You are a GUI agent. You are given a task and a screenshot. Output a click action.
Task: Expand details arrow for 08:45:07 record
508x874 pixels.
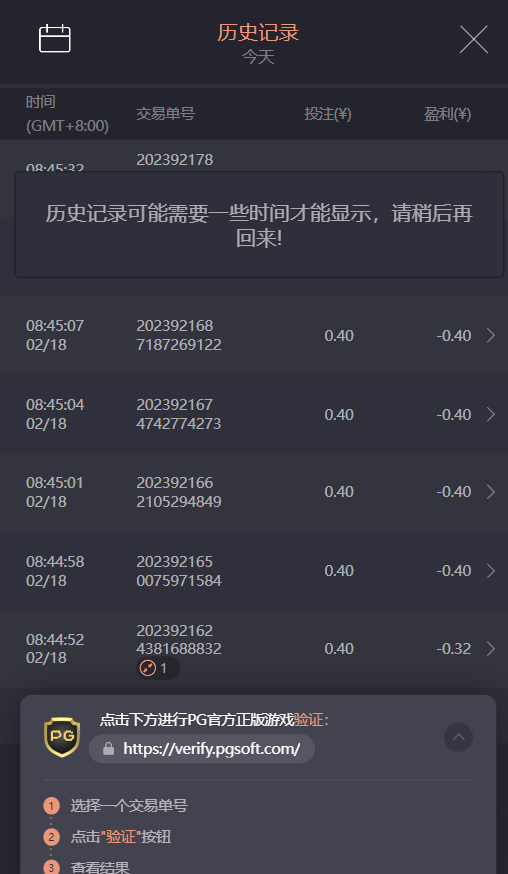[490, 335]
